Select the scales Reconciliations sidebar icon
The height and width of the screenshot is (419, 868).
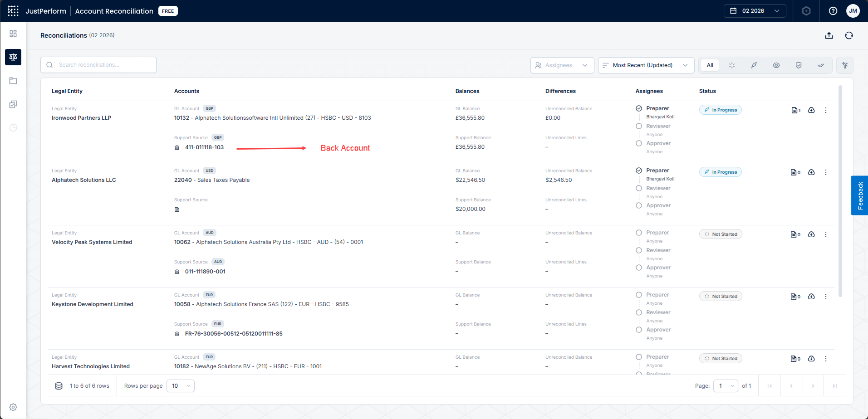(x=13, y=57)
